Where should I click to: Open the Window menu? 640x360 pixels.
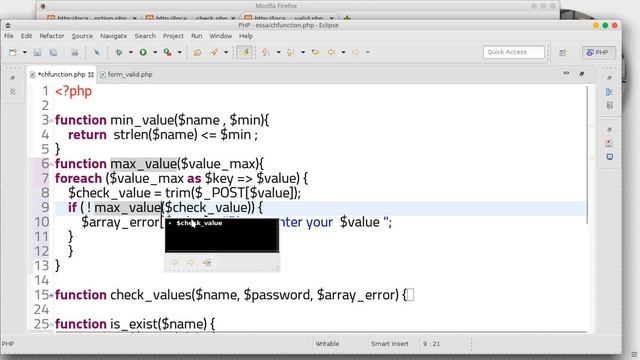pyautogui.click(x=221, y=36)
